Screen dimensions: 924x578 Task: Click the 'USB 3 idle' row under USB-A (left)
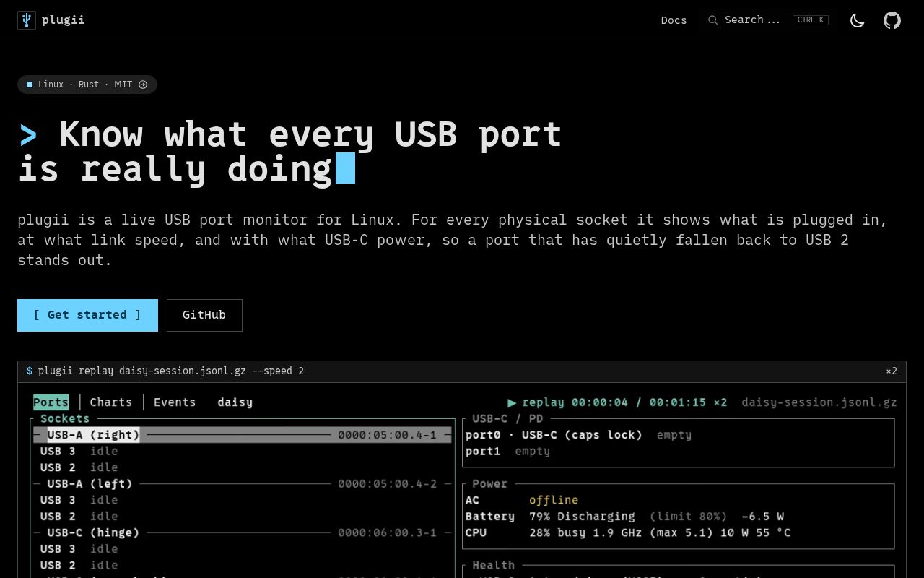pos(79,500)
